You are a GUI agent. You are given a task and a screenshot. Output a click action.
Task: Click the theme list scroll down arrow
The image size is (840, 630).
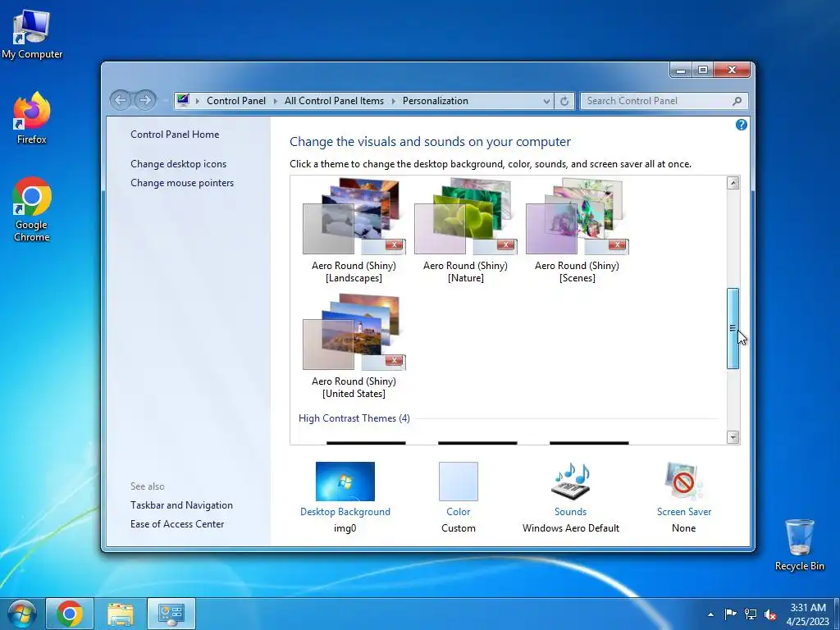[x=733, y=437]
